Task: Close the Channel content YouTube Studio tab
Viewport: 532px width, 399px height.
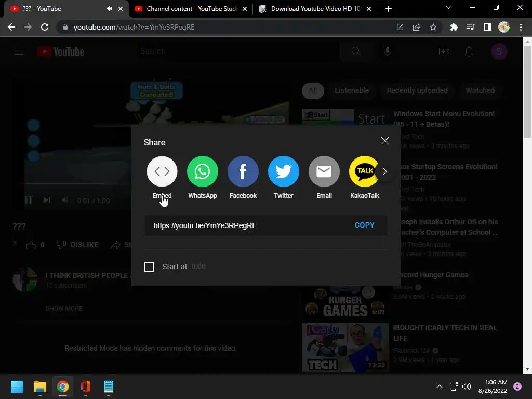Action: (x=245, y=9)
